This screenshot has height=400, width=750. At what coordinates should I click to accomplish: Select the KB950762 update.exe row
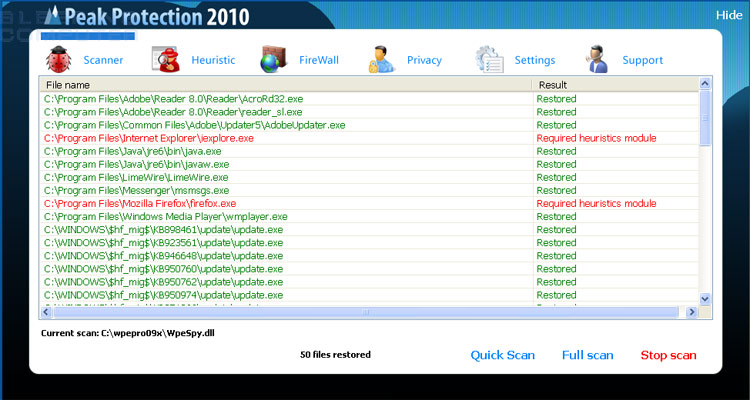click(x=369, y=282)
